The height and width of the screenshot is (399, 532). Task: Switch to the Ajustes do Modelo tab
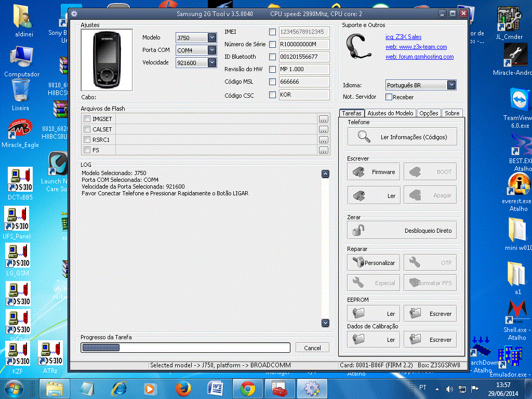[390, 113]
